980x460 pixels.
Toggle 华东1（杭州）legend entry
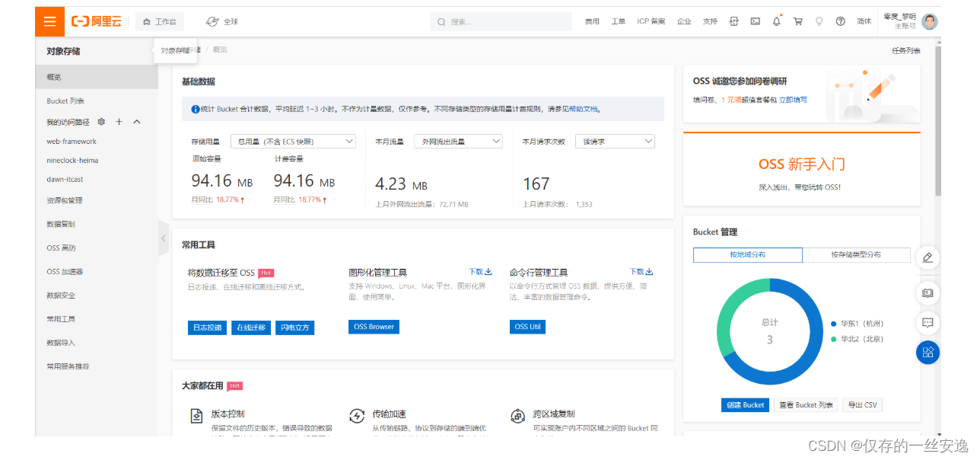[x=857, y=324]
